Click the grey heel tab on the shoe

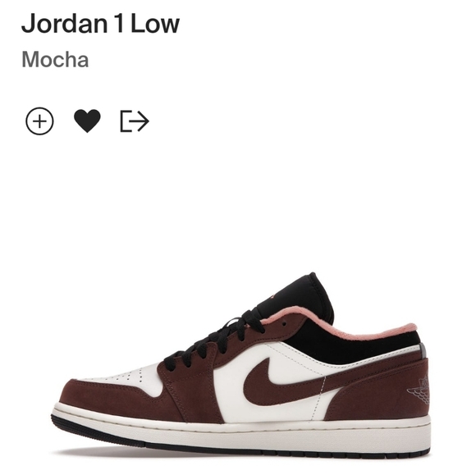[423, 351]
